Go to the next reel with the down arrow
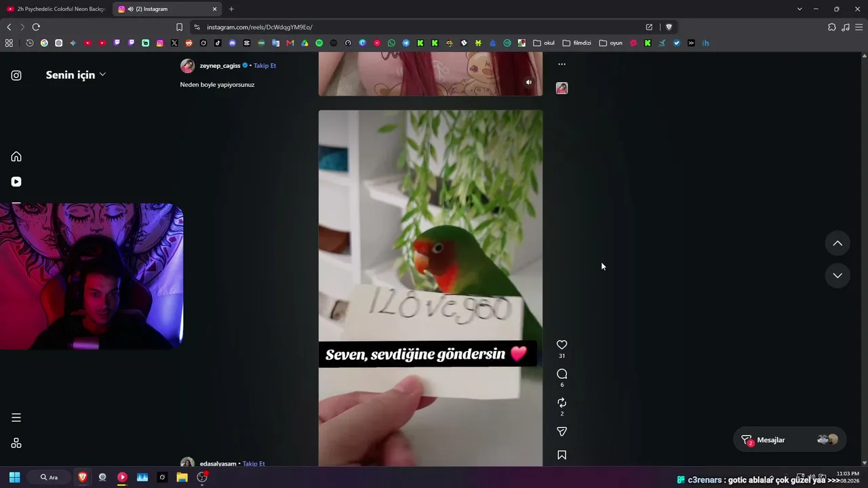The width and height of the screenshot is (868, 488). click(x=837, y=275)
